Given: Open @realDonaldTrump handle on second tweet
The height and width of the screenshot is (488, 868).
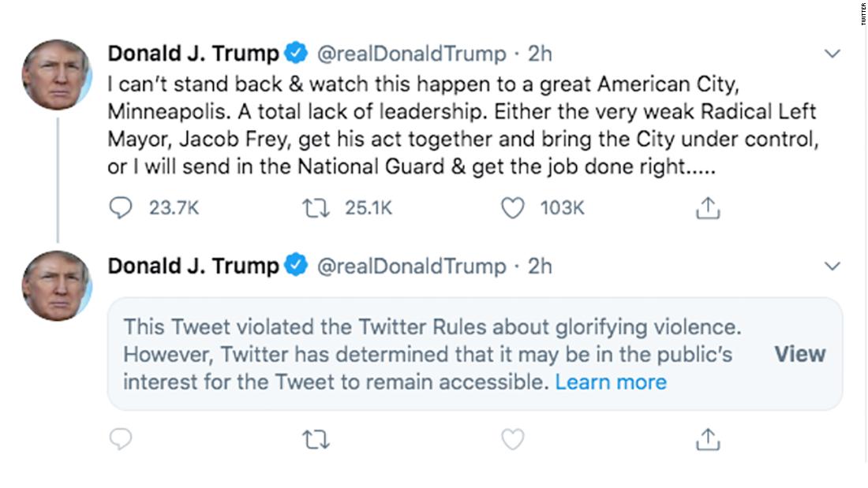Looking at the screenshot, I should (411, 266).
